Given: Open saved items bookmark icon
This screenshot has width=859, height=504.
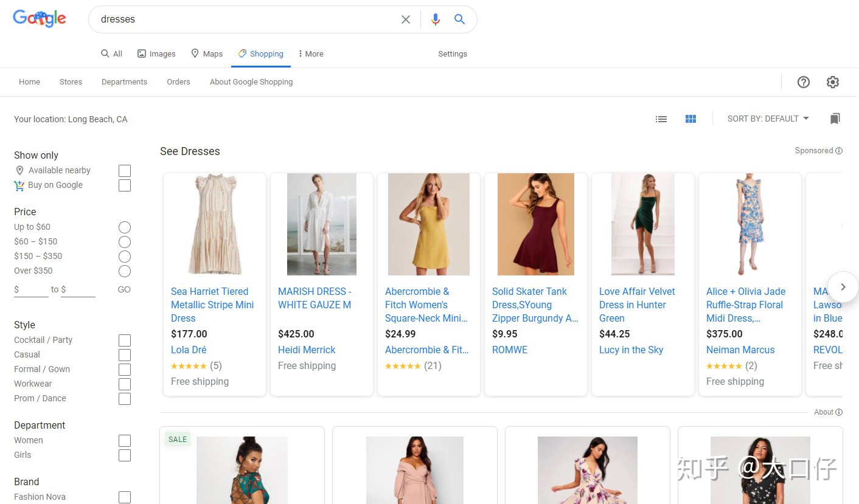Looking at the screenshot, I should (x=835, y=119).
